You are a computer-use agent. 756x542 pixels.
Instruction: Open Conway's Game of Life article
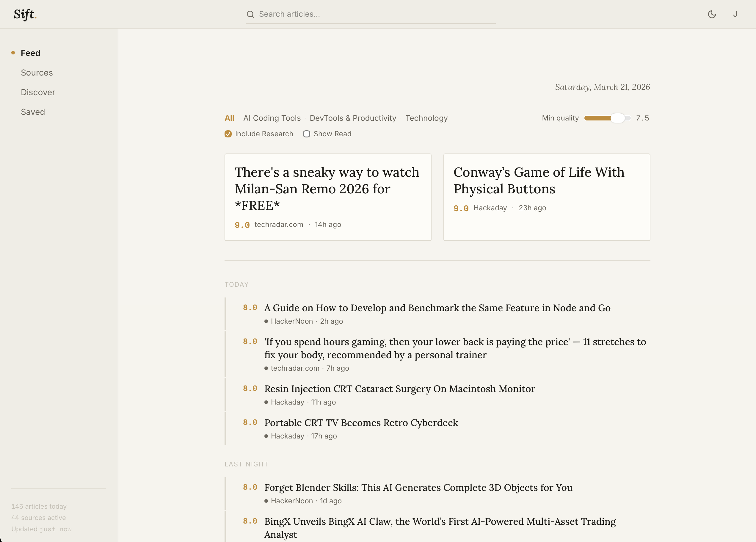point(546,197)
